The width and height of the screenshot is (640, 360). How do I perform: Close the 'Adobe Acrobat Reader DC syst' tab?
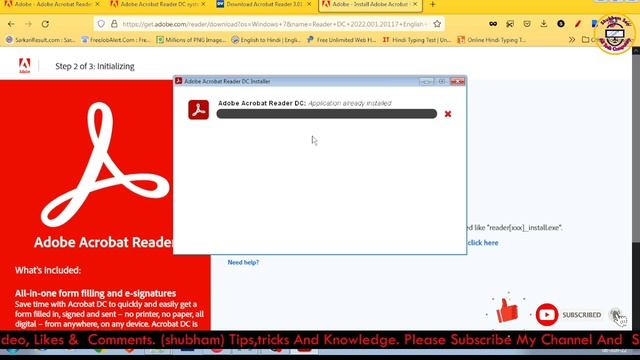(203, 4)
